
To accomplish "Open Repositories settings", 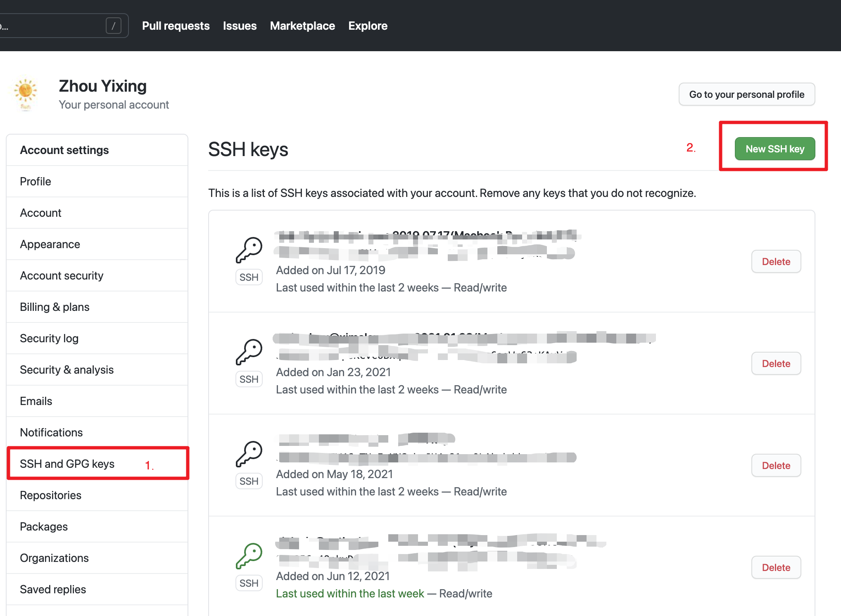I will click(97, 495).
